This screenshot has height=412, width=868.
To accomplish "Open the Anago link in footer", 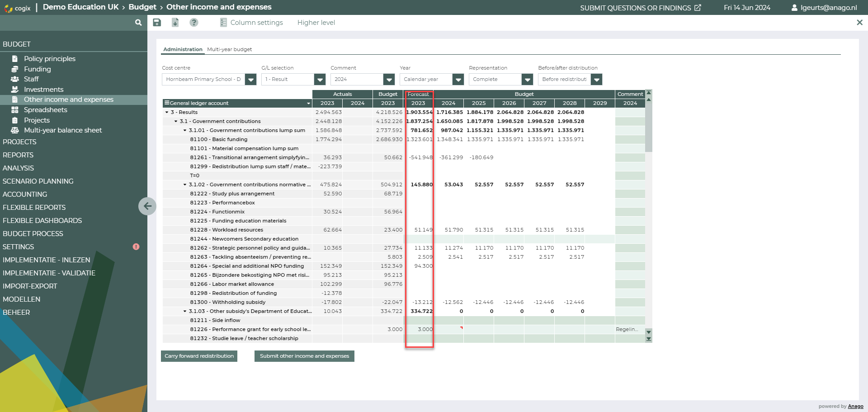I will click(x=855, y=406).
